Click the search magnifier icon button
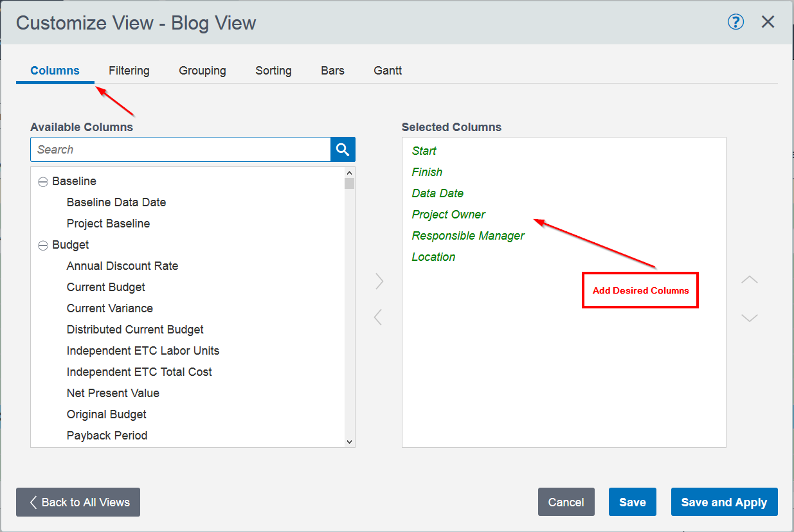The height and width of the screenshot is (532, 794). click(343, 150)
